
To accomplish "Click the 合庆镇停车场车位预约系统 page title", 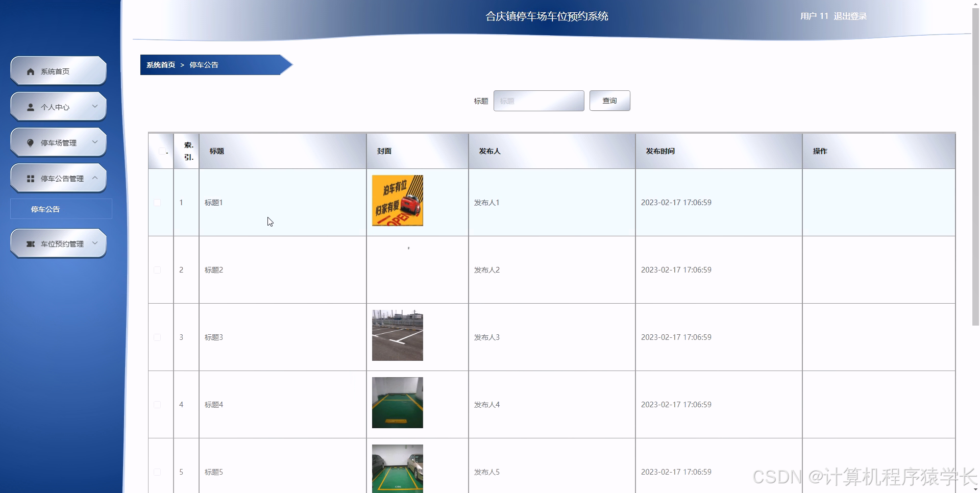I will pyautogui.click(x=547, y=16).
